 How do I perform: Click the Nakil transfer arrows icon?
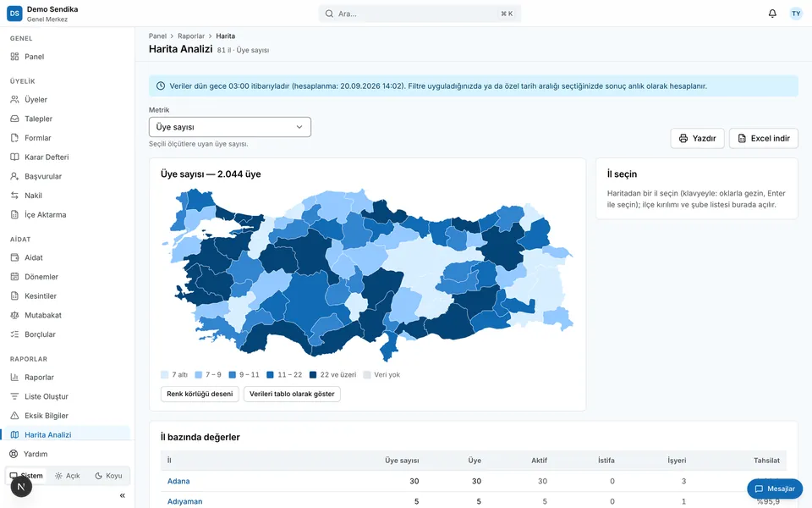click(14, 196)
